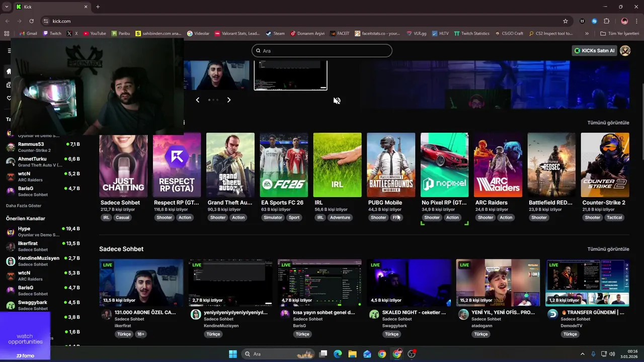
Task: Open ilkerfirat channel in recommended list
Action: 43,246
